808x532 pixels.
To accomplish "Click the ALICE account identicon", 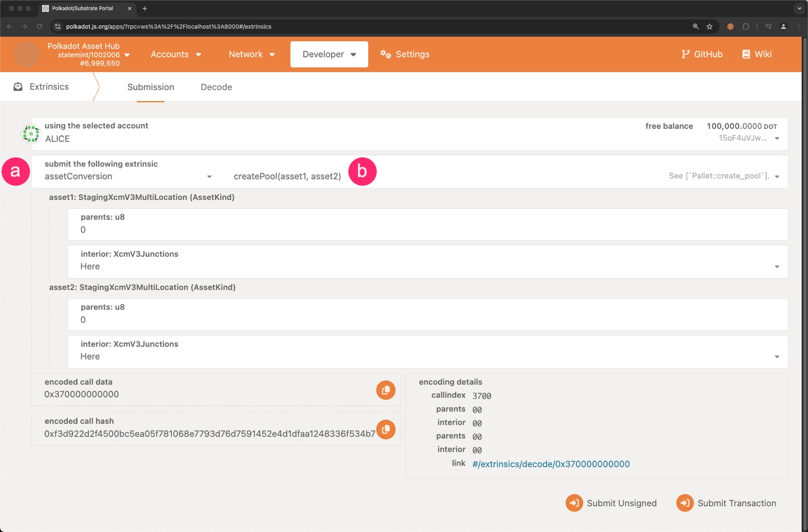I will tap(31, 134).
